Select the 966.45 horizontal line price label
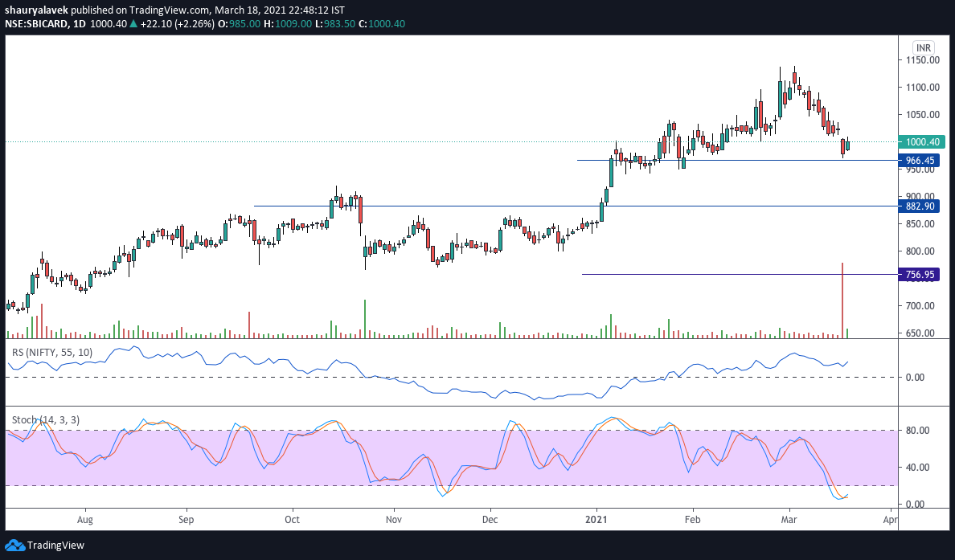955x560 pixels. pos(920,161)
